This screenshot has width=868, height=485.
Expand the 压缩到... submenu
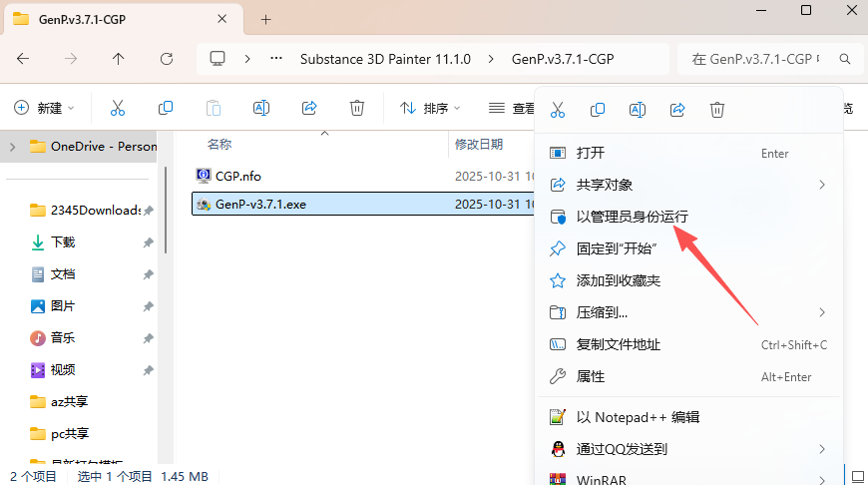(822, 312)
